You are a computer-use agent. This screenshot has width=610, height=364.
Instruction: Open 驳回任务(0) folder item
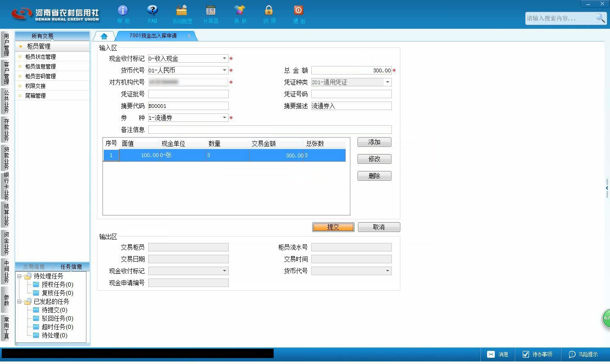click(x=53, y=318)
